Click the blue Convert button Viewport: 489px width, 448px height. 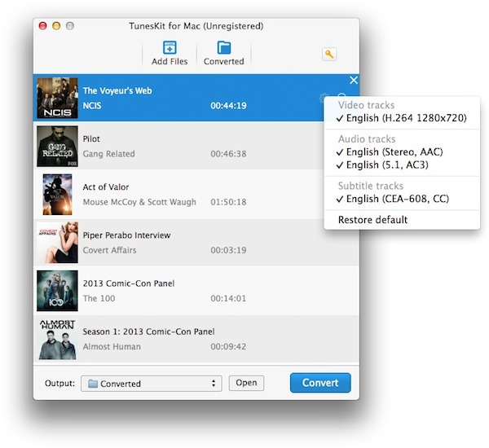[320, 383]
